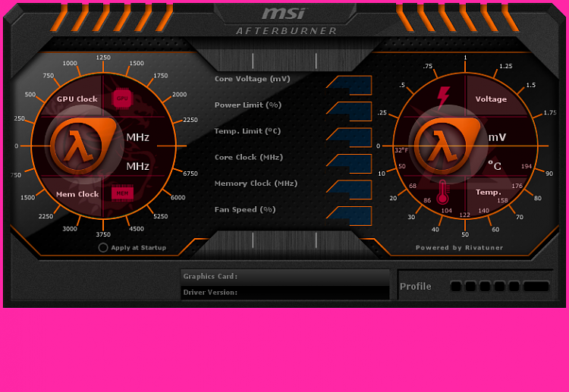Viewport: 569px width, 392px height.
Task: Click the 90 mark on the temperature gauge
Action: [x=549, y=174]
